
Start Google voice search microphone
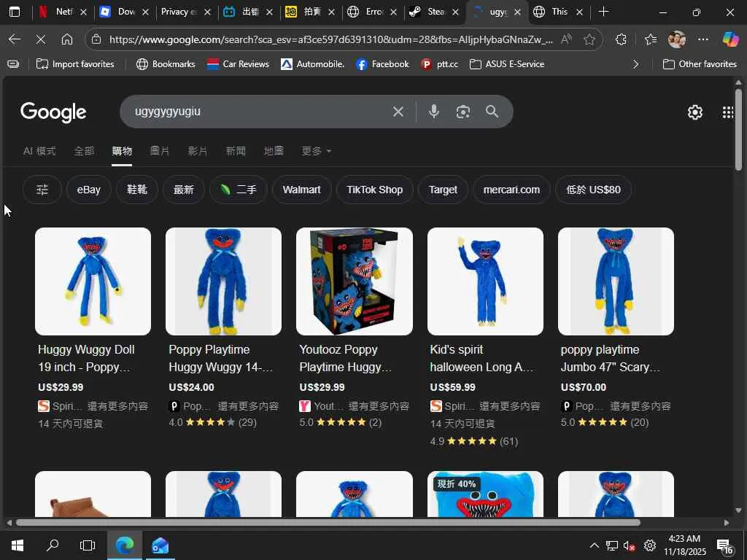[433, 112]
